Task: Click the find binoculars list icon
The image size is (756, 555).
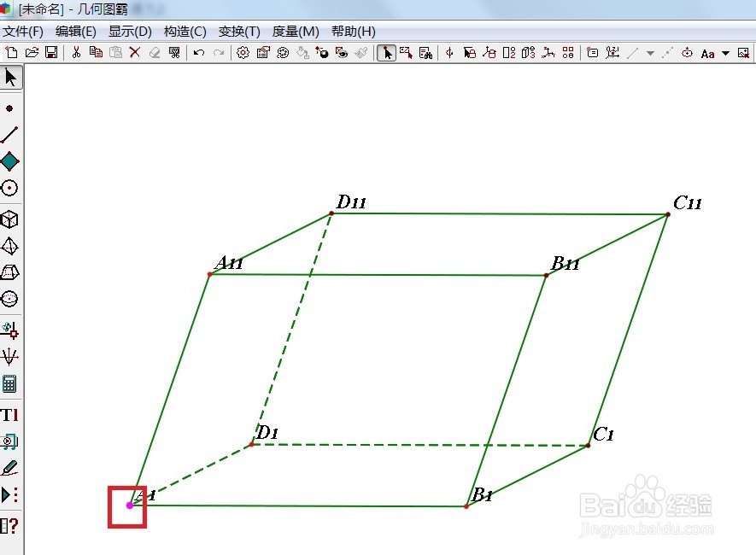Action: [425, 53]
